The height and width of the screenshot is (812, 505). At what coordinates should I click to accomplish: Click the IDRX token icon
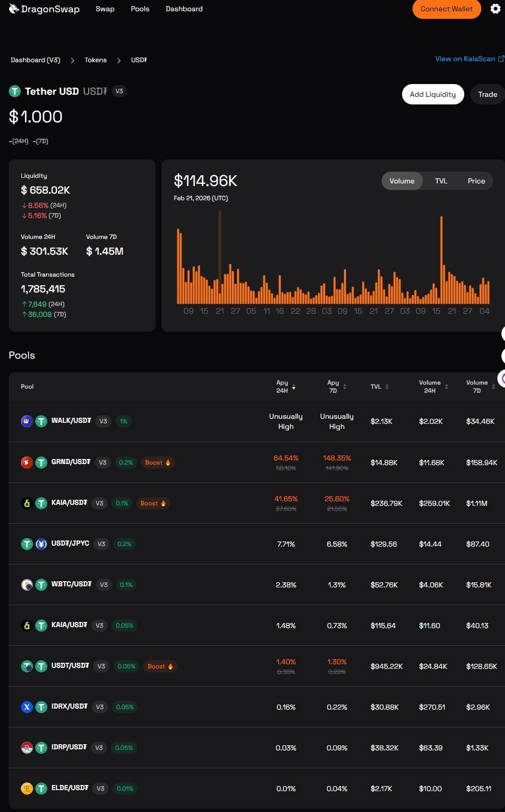27,707
